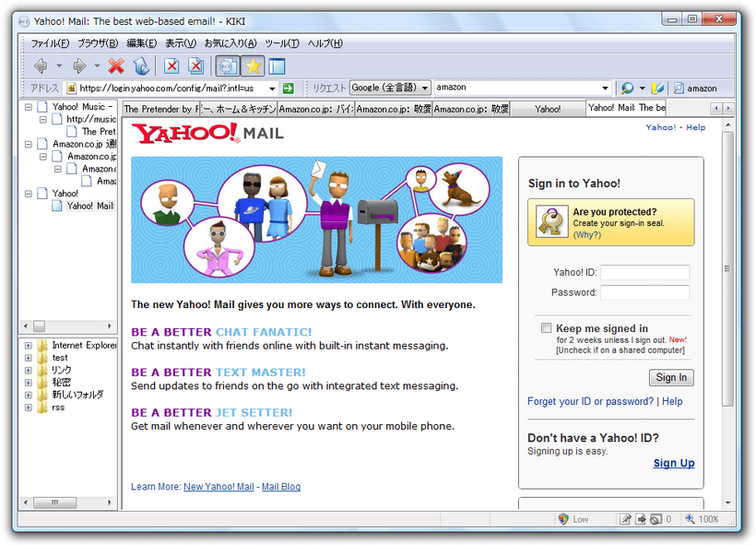Select Yahoo! Mail in the history tree
The width and height of the screenshot is (756, 545).
tap(90, 206)
